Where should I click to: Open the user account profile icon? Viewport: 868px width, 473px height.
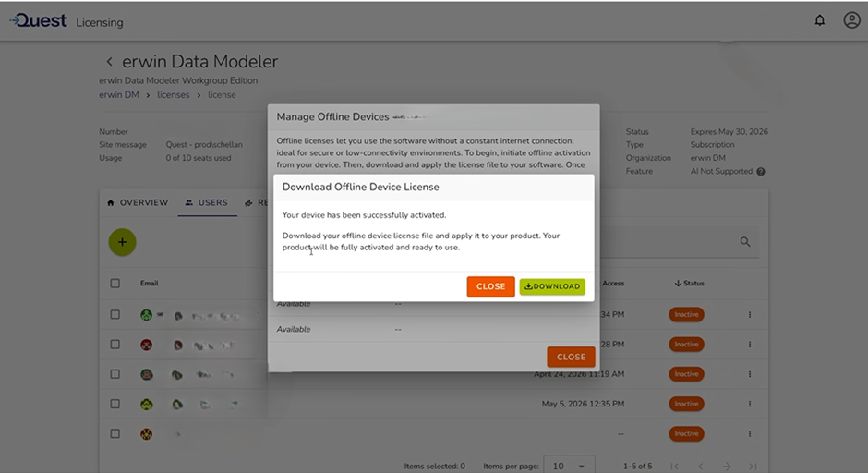click(x=851, y=20)
